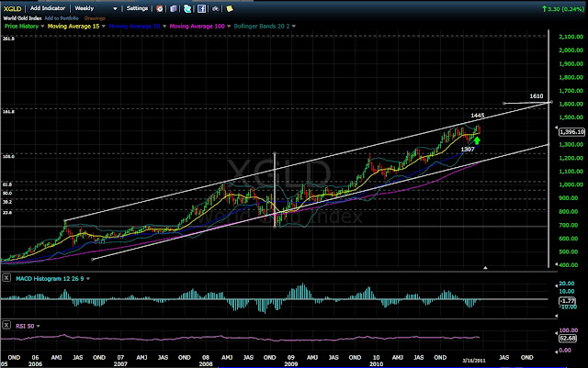
Task: Share chart on Facebook
Action: point(201,8)
